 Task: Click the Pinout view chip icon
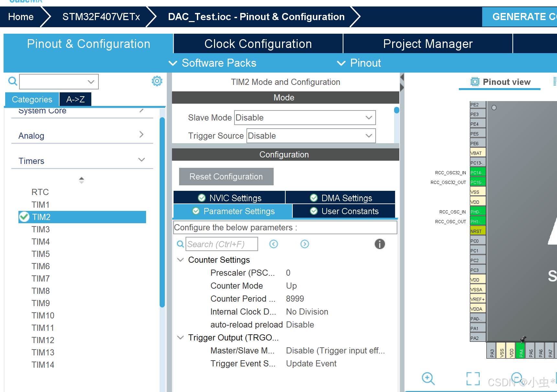pyautogui.click(x=475, y=82)
